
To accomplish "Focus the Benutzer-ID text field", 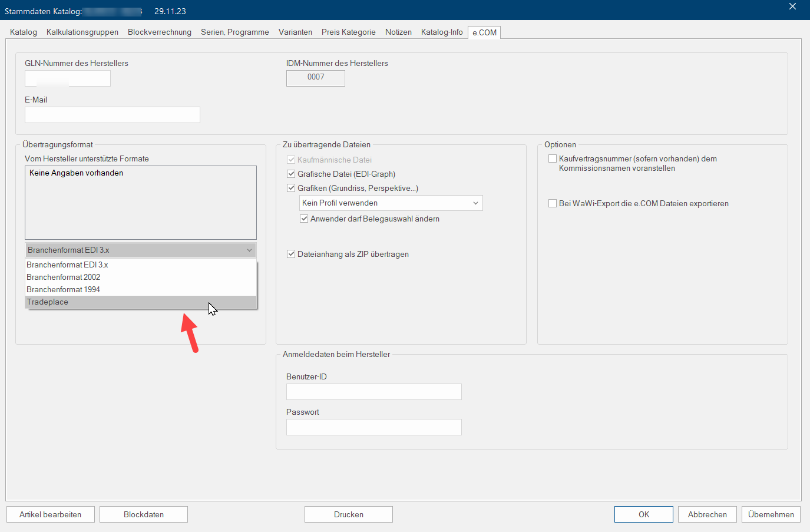I will coord(373,392).
